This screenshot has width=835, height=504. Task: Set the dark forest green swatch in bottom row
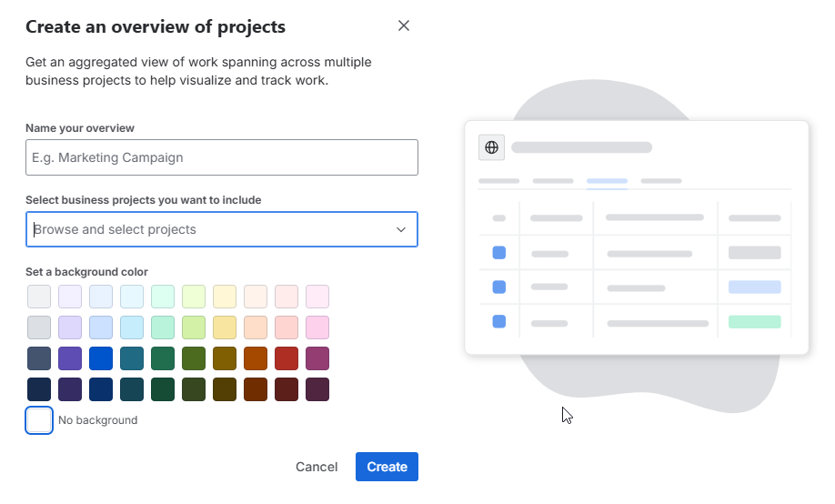click(163, 389)
